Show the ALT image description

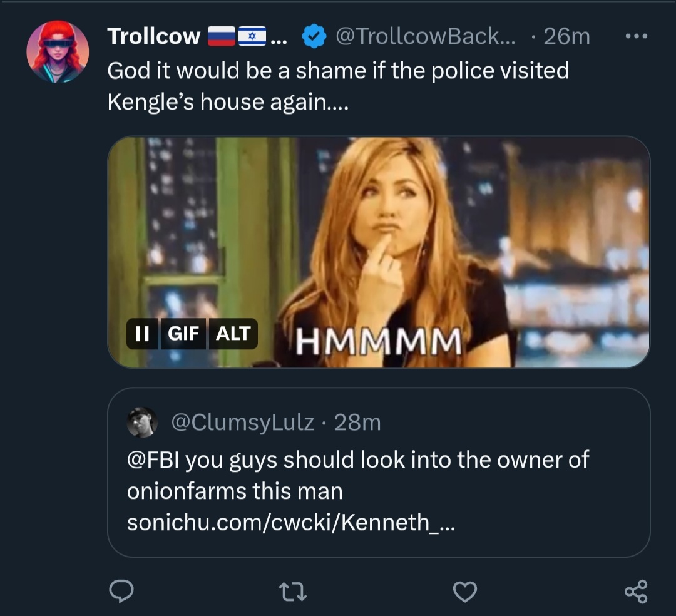pos(233,334)
